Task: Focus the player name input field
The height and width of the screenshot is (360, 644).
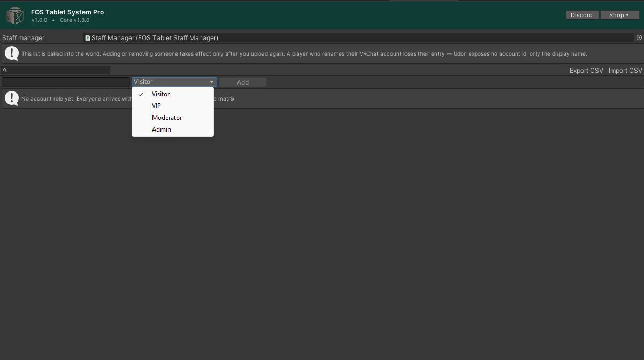Action: click(66, 82)
